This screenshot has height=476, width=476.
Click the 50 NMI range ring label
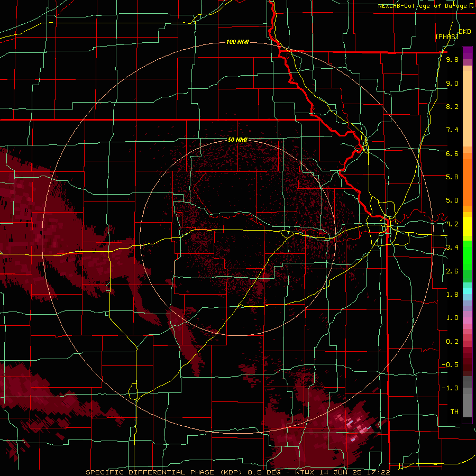pyautogui.click(x=237, y=140)
